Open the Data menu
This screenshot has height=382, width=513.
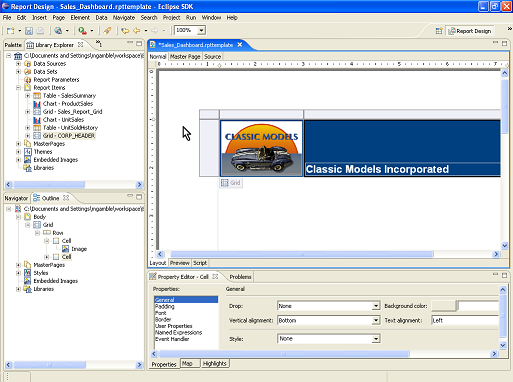tap(101, 17)
